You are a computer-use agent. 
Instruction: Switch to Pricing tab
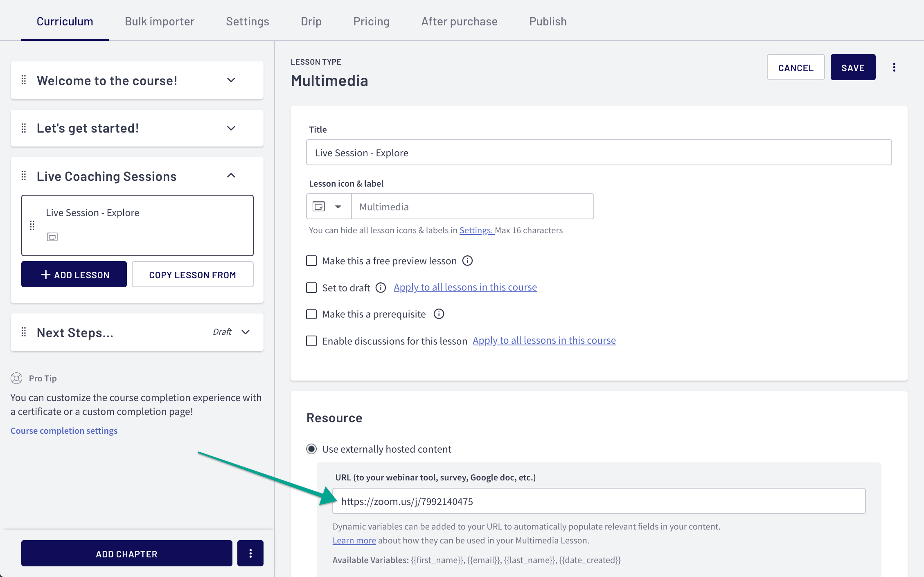(x=372, y=21)
